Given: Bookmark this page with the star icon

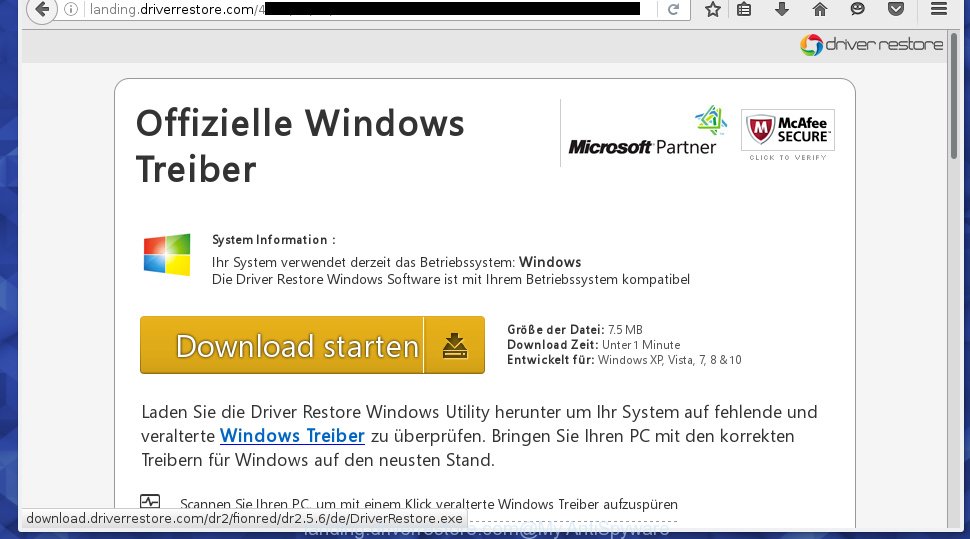Looking at the screenshot, I should coord(713,9).
